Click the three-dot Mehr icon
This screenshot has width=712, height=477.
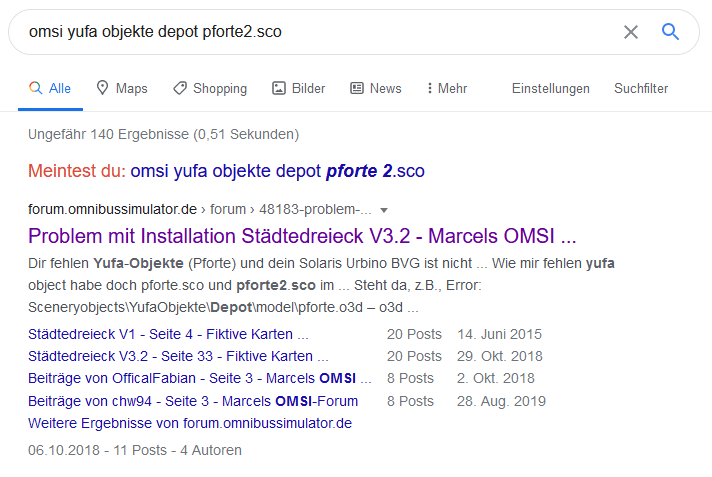[430, 88]
